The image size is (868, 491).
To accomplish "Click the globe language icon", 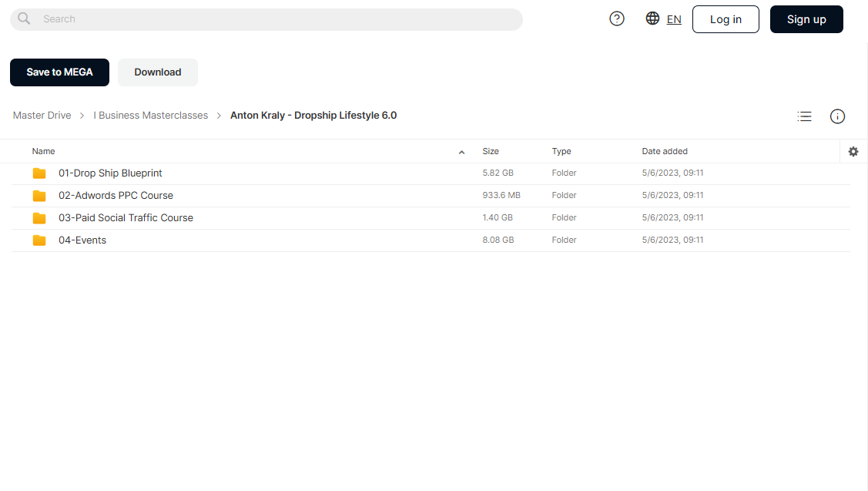I will pyautogui.click(x=652, y=18).
